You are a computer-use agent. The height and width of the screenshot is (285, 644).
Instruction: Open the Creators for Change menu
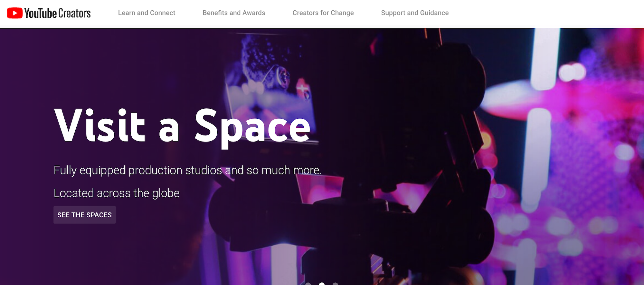pyautogui.click(x=323, y=13)
